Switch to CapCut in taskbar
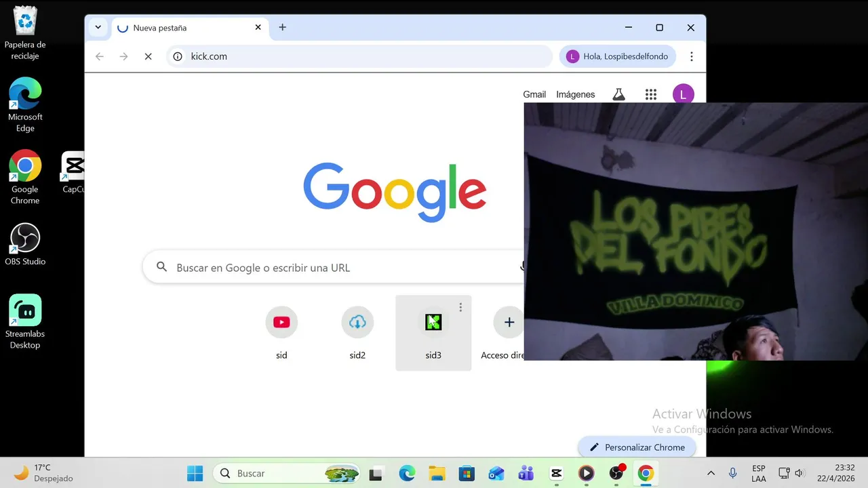The width and height of the screenshot is (868, 488). (556, 473)
